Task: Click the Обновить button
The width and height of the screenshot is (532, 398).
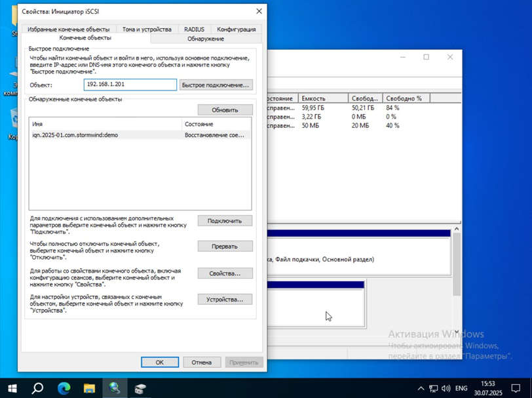Action: click(x=225, y=109)
